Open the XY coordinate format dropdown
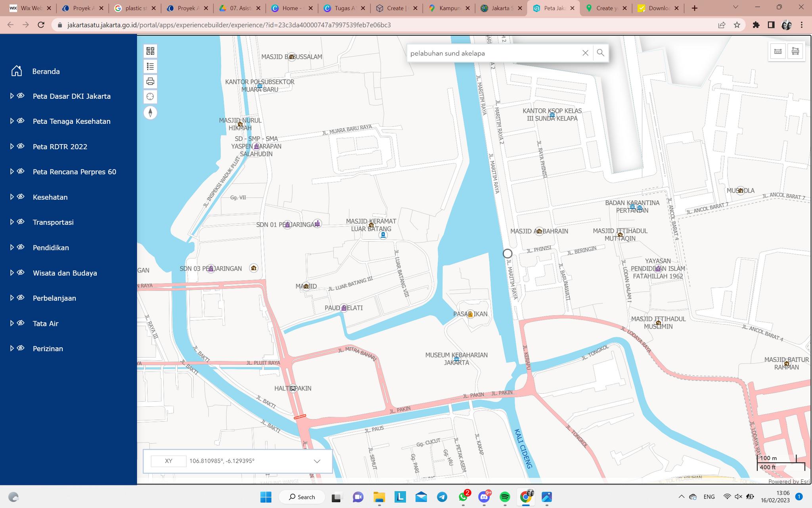812x508 pixels. tap(317, 461)
